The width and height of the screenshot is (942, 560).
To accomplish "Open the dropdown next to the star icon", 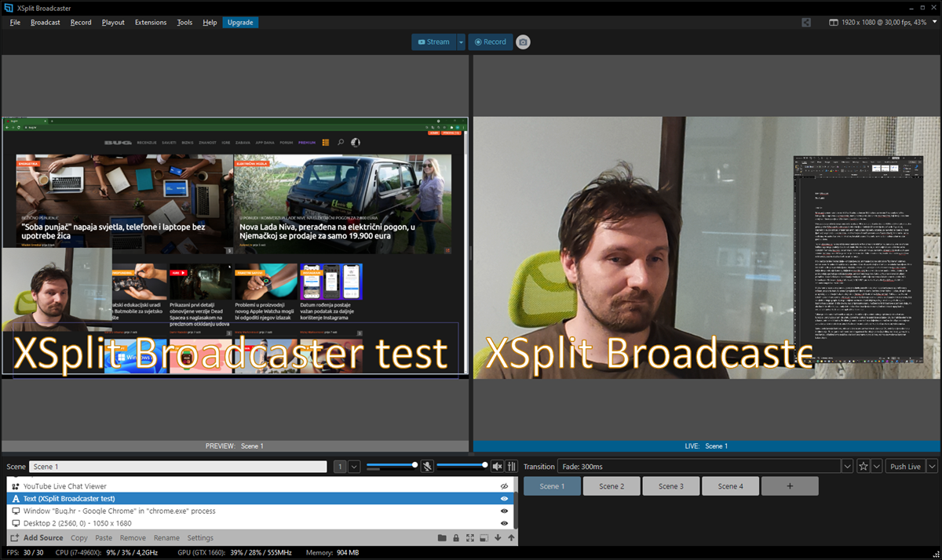I will pos(877,467).
